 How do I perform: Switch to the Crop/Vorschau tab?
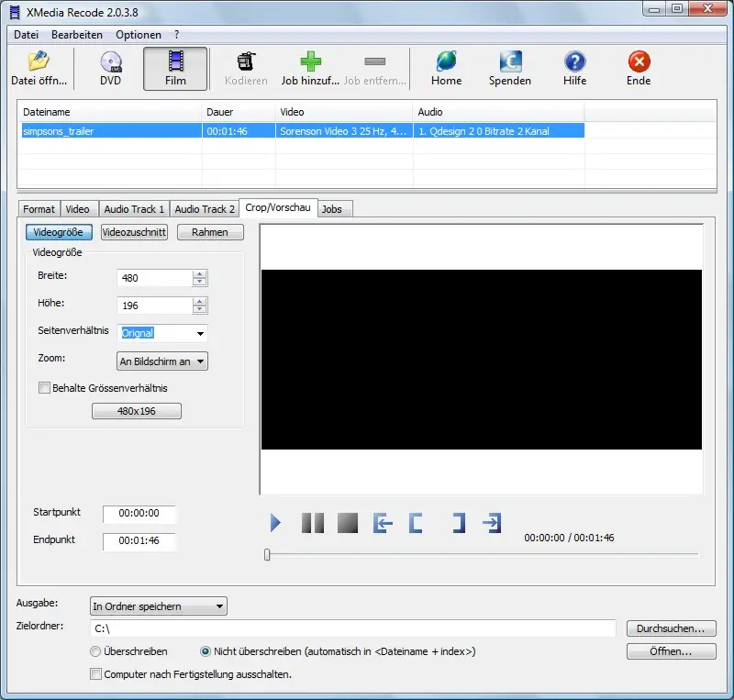coord(279,208)
